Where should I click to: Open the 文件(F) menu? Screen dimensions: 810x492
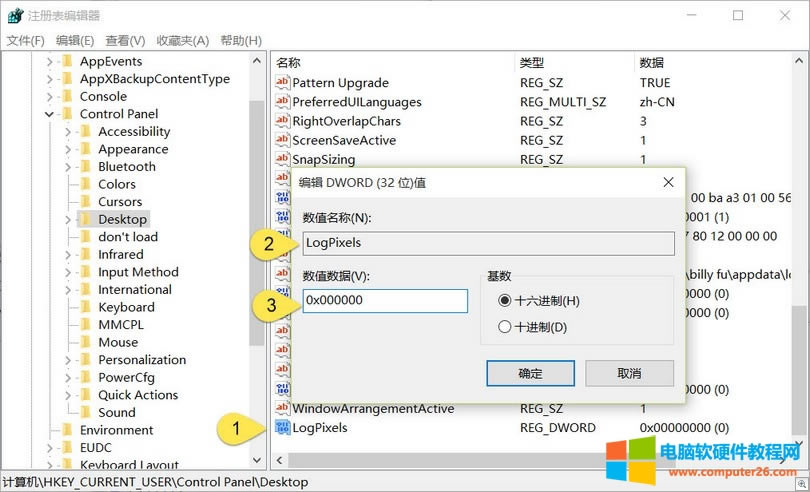(x=25, y=40)
